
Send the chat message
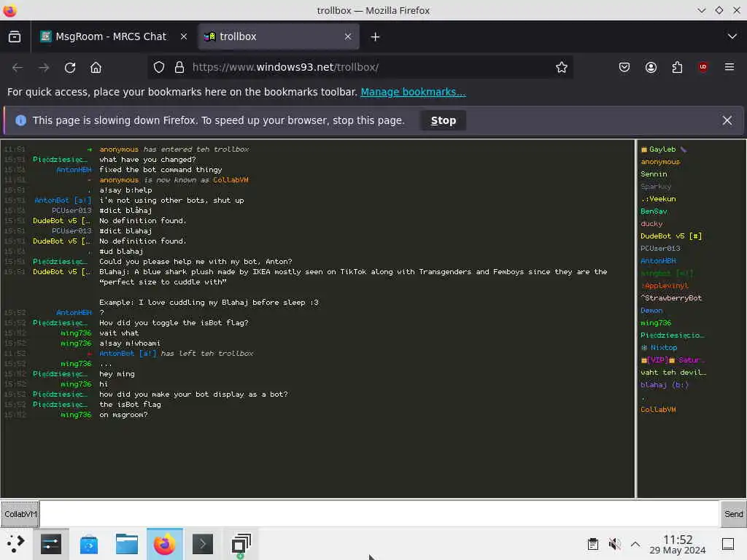(733, 514)
